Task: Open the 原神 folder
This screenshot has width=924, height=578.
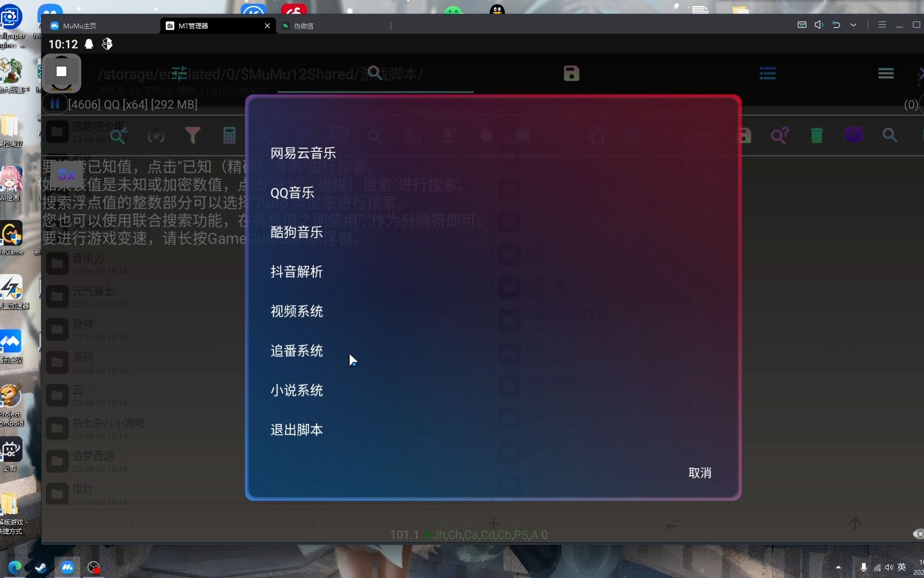Action: click(x=144, y=329)
